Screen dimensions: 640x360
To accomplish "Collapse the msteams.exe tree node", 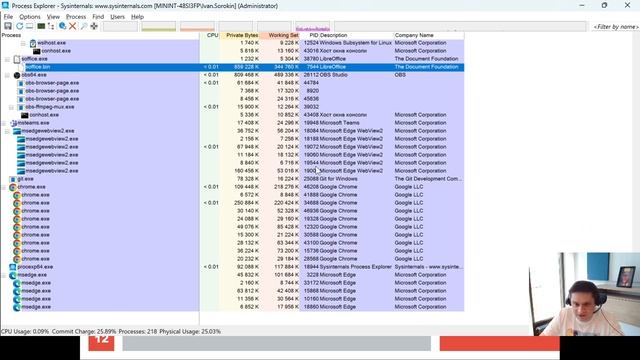I will coord(4,123).
